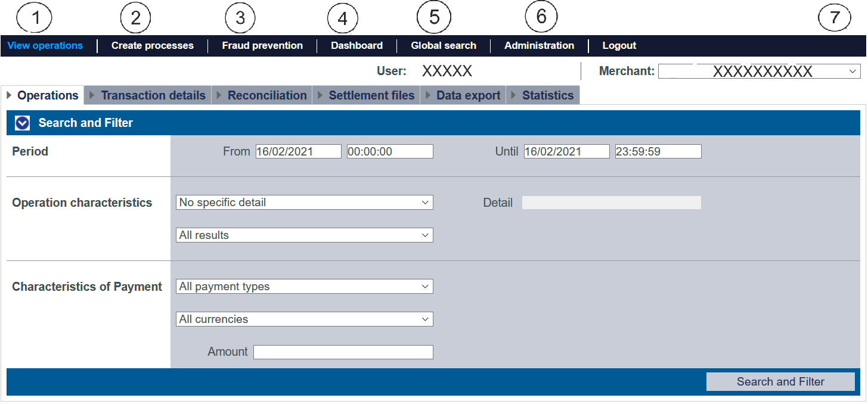Click the Amount input field
This screenshot has height=404, width=868.
(x=343, y=352)
